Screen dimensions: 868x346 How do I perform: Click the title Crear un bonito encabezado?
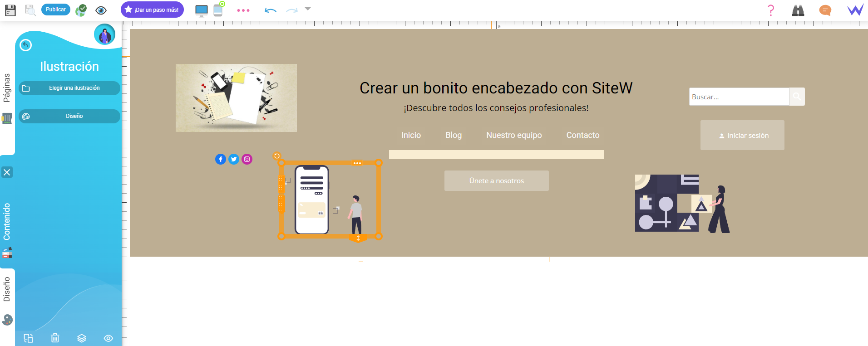(496, 88)
